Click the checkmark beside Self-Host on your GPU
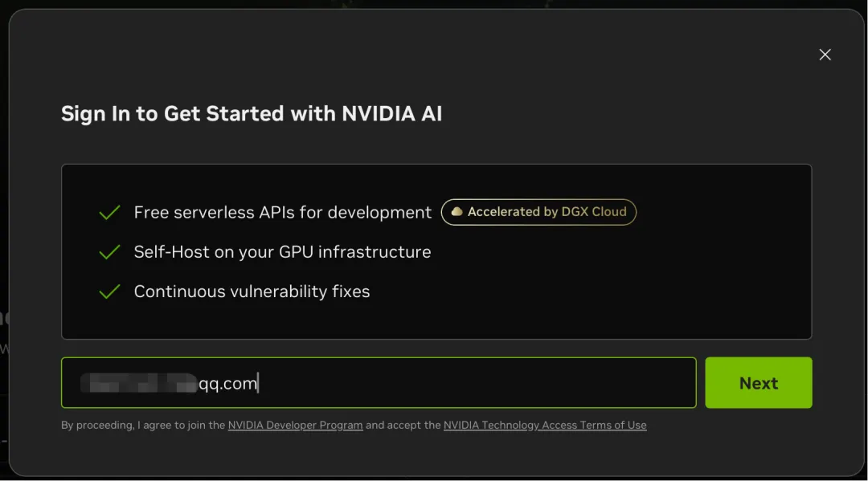Image resolution: width=868 pixels, height=481 pixels. pyautogui.click(x=109, y=252)
